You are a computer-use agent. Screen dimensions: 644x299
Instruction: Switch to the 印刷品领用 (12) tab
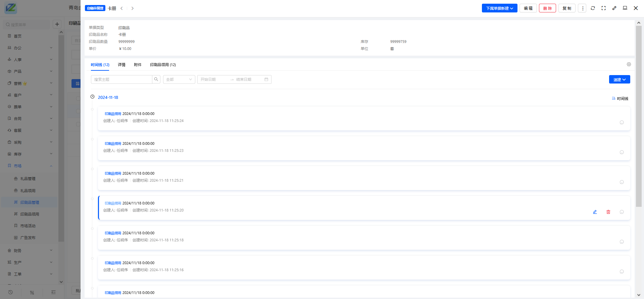tap(163, 65)
